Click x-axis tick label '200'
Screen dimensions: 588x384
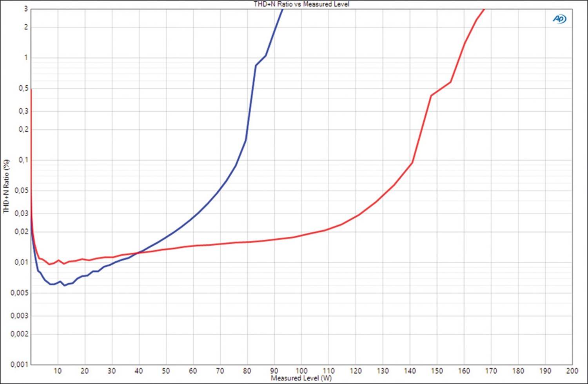[572, 371]
